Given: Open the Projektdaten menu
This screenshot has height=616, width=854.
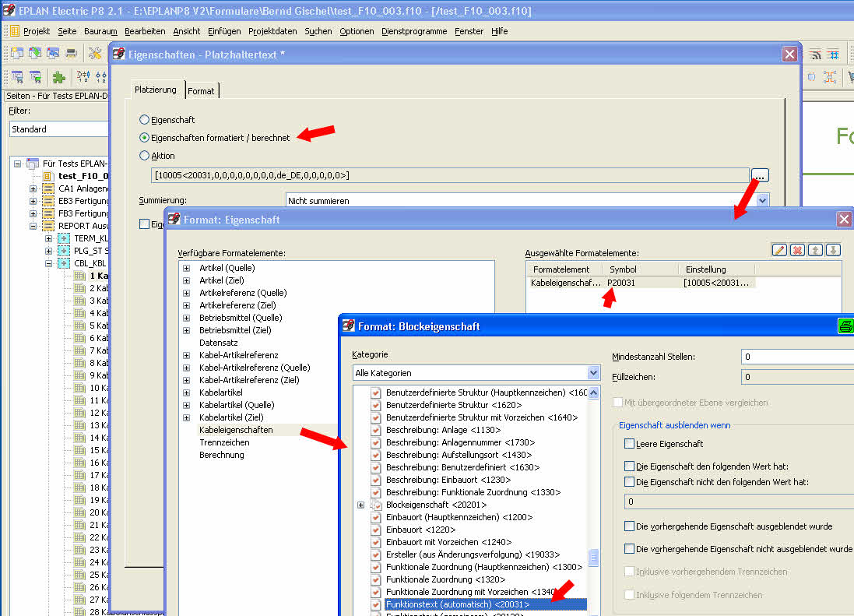Looking at the screenshot, I should coord(272,31).
